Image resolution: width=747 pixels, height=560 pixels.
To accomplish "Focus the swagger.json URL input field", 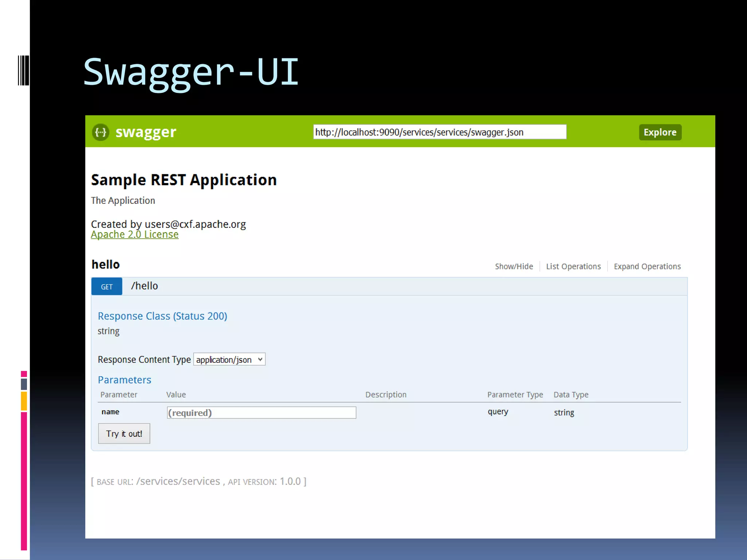I will tap(440, 132).
